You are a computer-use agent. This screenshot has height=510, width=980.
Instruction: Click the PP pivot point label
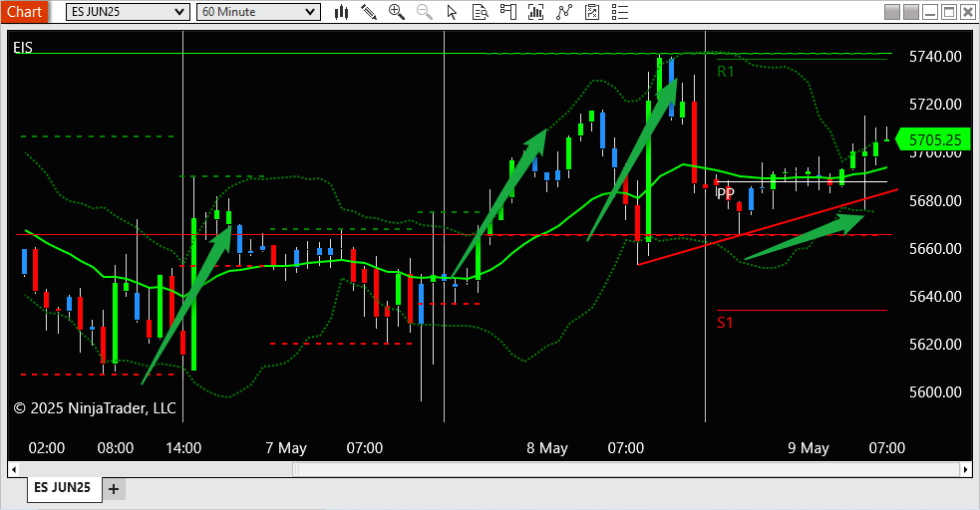(x=725, y=193)
